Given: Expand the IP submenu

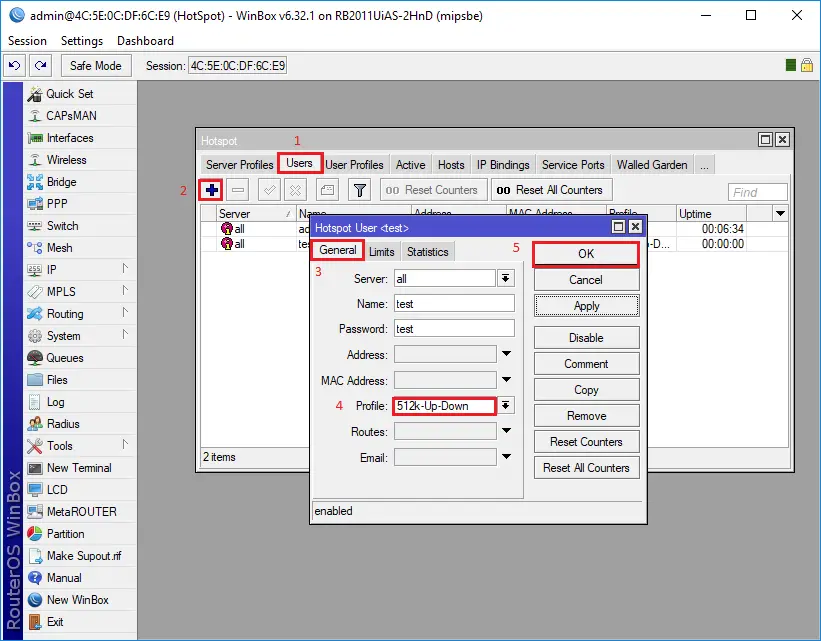Looking at the screenshot, I should point(125,269).
